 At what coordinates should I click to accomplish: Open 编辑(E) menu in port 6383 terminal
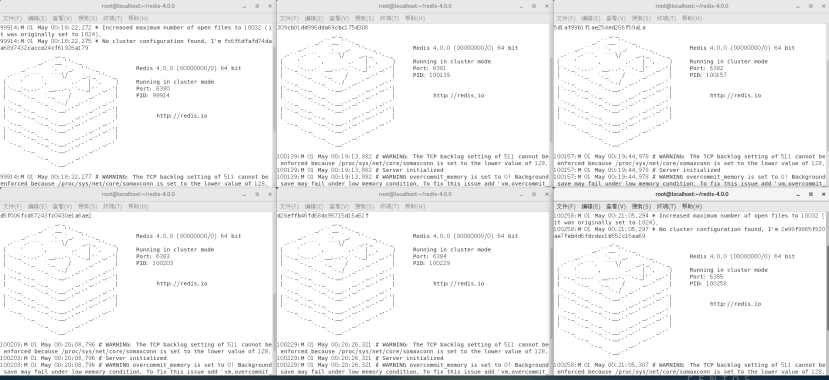point(38,206)
